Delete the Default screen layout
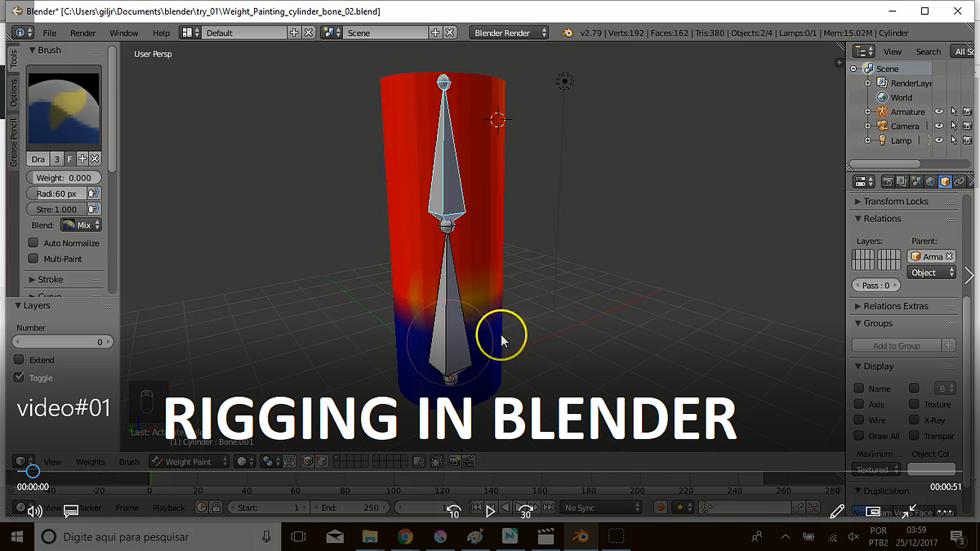The width and height of the screenshot is (980, 551). pos(309,33)
